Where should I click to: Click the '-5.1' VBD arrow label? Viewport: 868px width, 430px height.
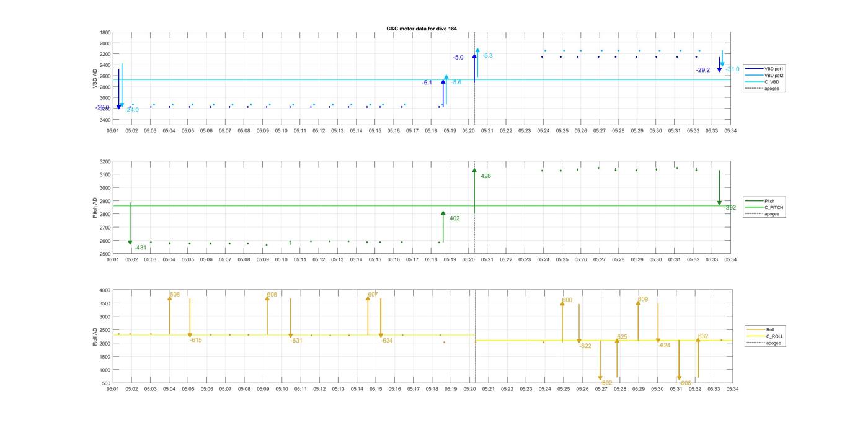427,83
